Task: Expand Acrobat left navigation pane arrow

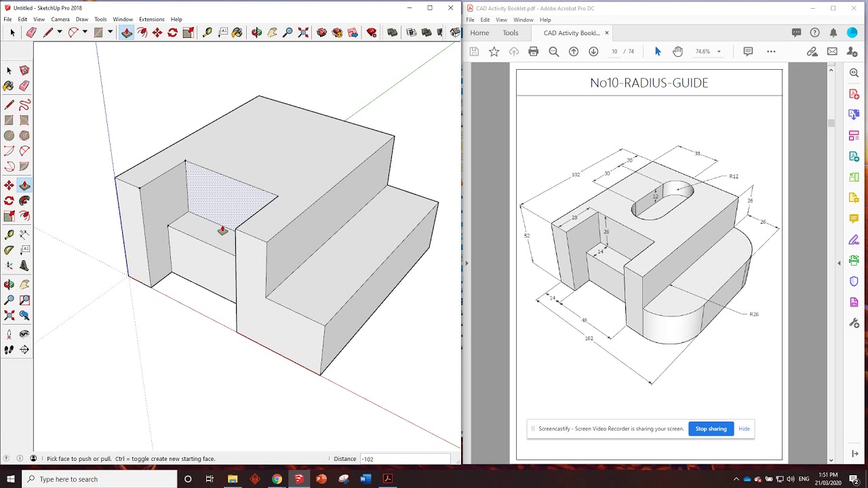Action: pyautogui.click(x=467, y=263)
